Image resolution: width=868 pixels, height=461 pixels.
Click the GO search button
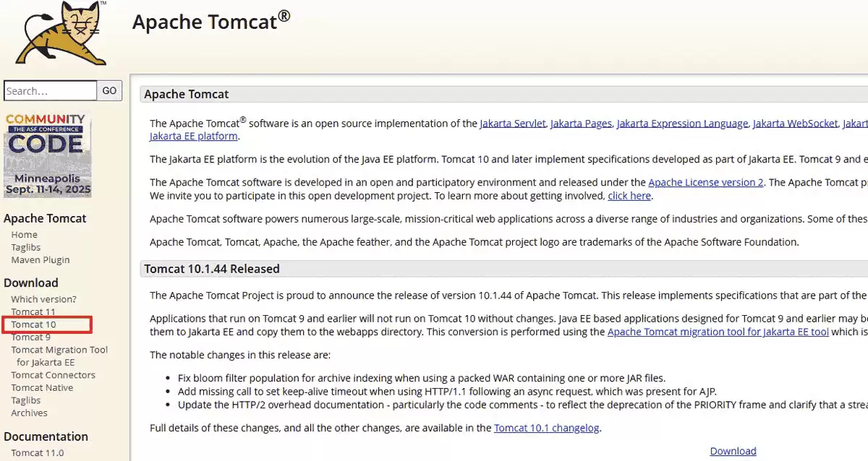coord(109,90)
